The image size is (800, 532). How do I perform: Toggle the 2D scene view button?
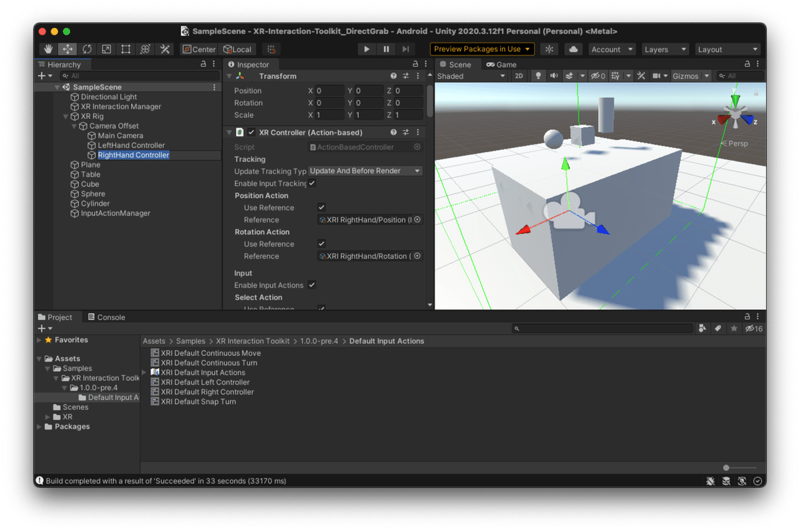519,76
